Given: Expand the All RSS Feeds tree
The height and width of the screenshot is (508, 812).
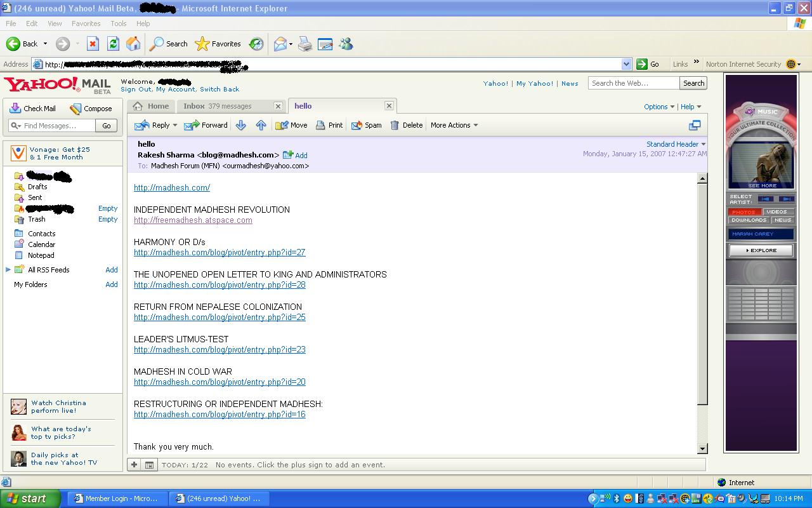Looking at the screenshot, I should click(8, 270).
